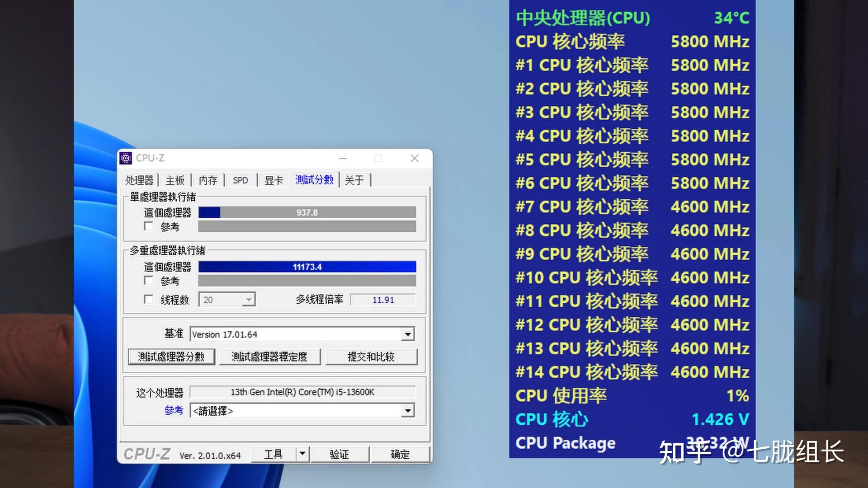The width and height of the screenshot is (868, 488).
Task: Switch to the 内存 tab
Action: point(208,180)
